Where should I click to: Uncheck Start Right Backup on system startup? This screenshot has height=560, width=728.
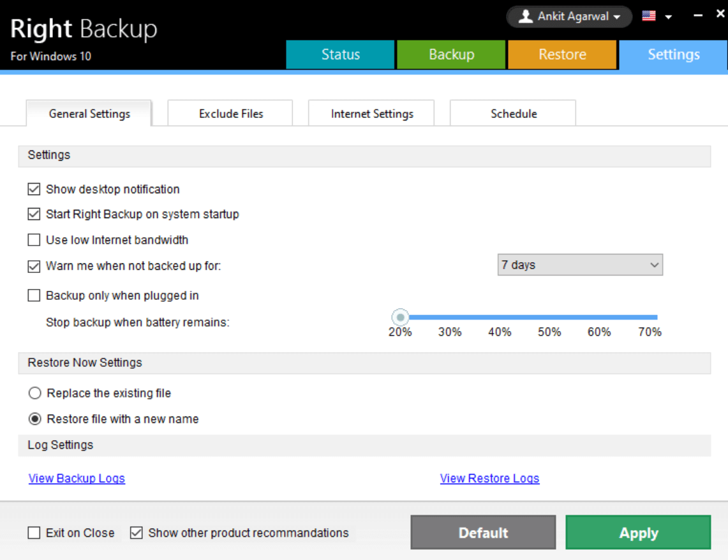tap(34, 214)
